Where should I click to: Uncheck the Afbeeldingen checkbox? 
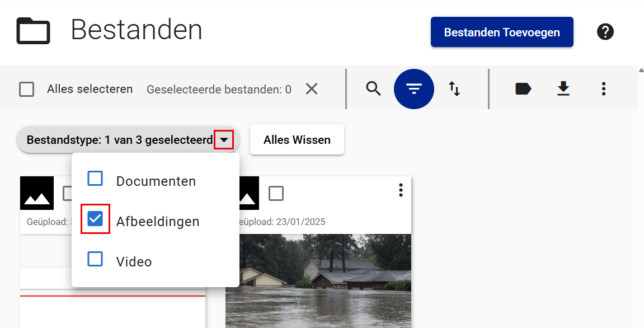(x=96, y=219)
